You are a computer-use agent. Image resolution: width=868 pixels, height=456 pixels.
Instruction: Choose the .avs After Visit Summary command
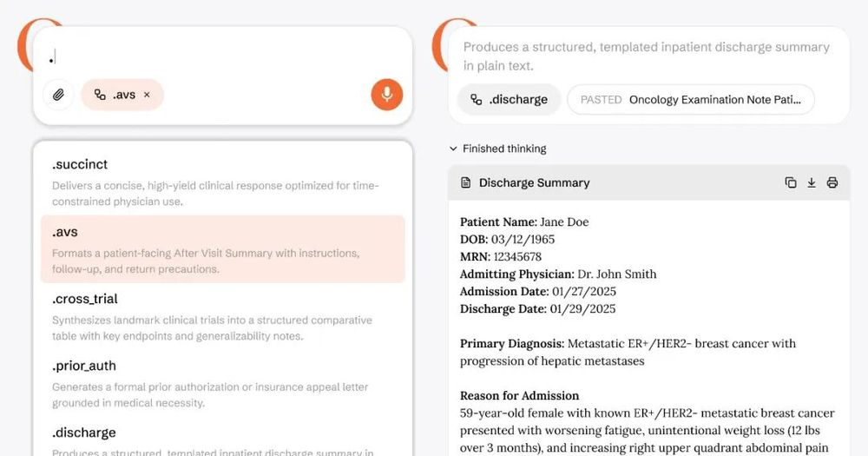click(x=222, y=249)
